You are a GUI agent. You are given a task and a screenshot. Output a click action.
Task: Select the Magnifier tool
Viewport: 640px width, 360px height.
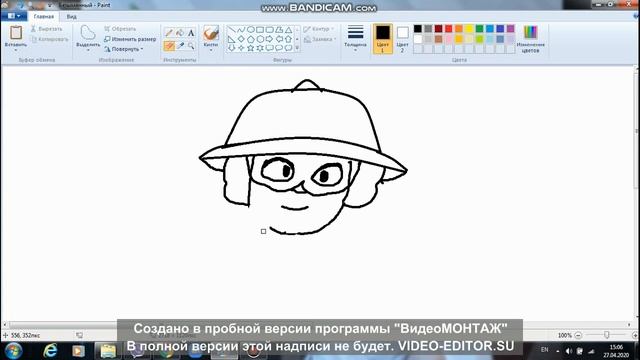click(x=191, y=46)
